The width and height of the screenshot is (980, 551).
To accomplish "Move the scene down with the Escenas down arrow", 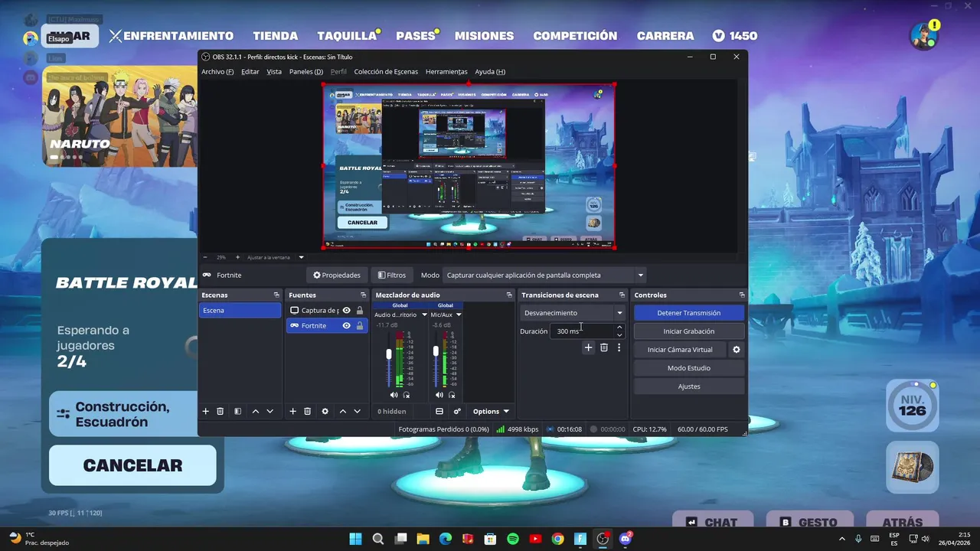I will [269, 412].
